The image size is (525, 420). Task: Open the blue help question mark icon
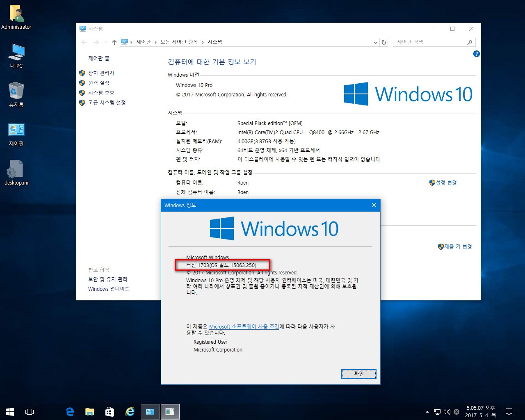[476, 54]
